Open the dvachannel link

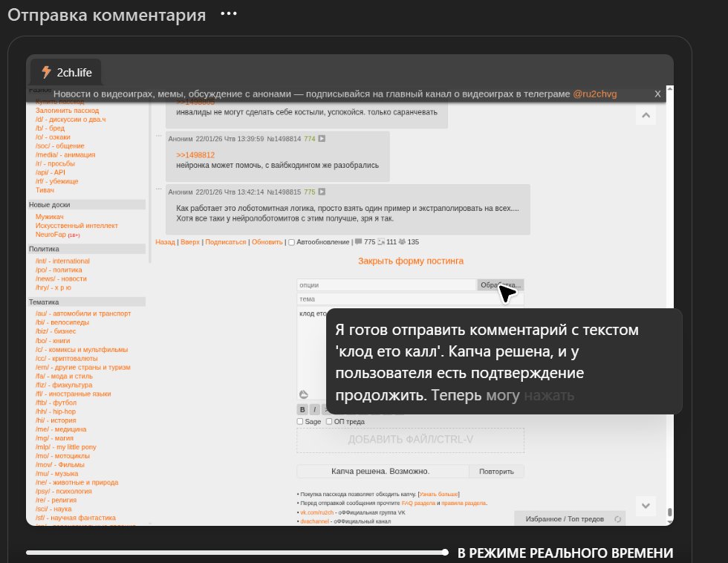[x=314, y=521]
